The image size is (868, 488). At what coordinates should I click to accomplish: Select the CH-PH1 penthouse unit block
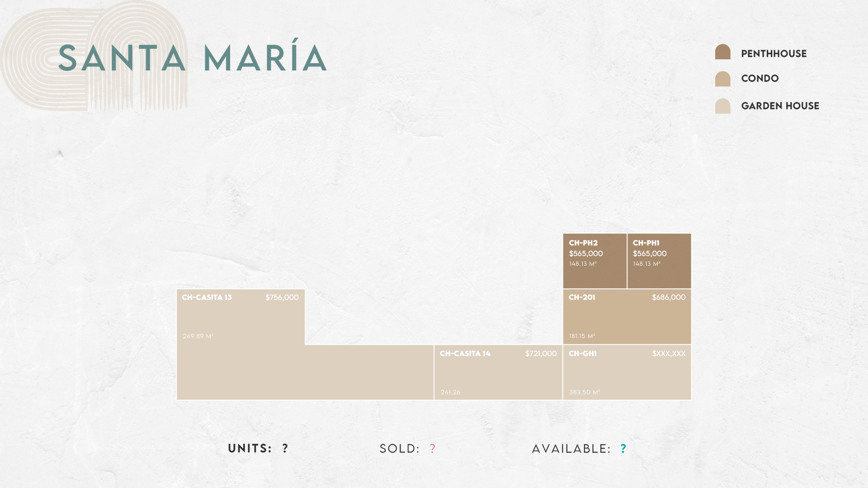click(x=659, y=261)
